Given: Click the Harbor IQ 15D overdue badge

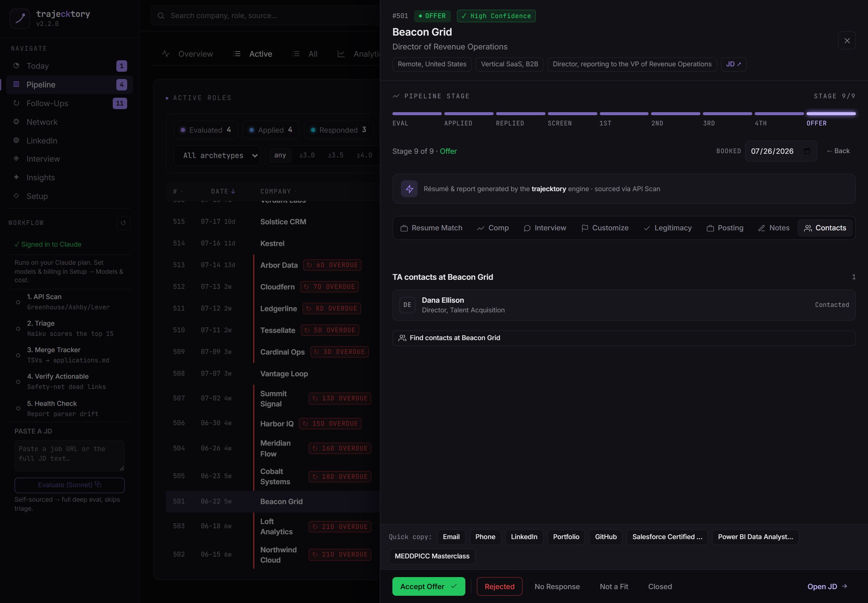Looking at the screenshot, I should pos(330,424).
